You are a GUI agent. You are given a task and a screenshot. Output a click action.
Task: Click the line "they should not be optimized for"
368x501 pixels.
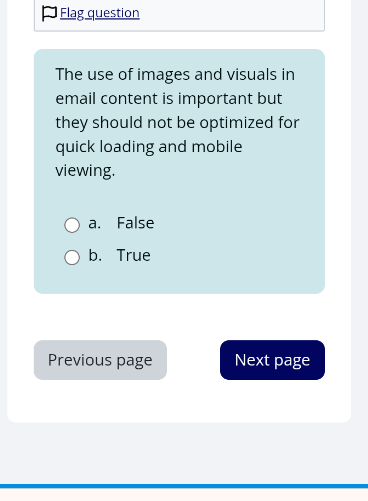click(x=177, y=123)
